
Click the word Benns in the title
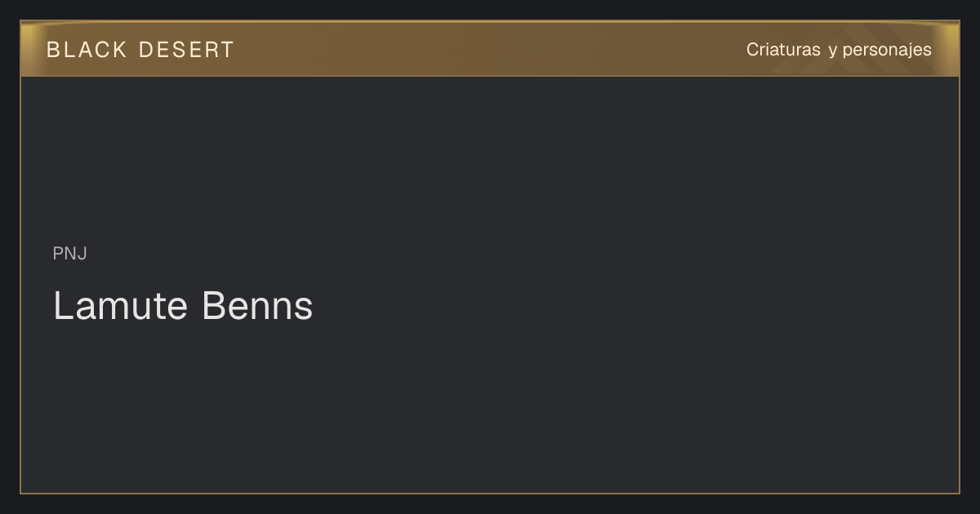click(x=257, y=306)
